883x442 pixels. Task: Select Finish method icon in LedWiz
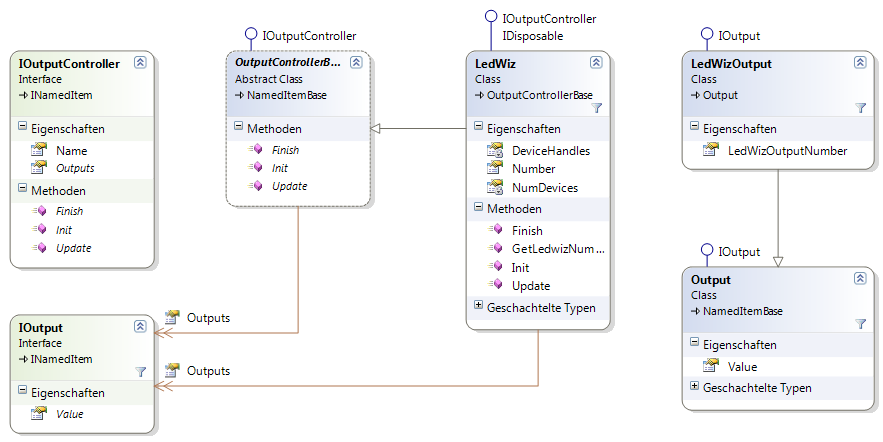click(x=496, y=230)
